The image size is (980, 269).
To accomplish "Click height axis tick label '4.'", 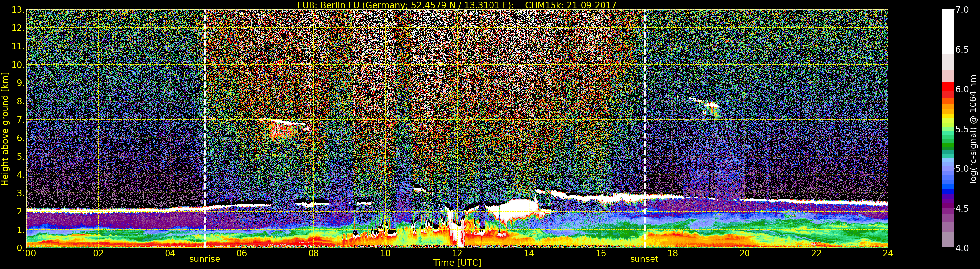I will 20,175.
